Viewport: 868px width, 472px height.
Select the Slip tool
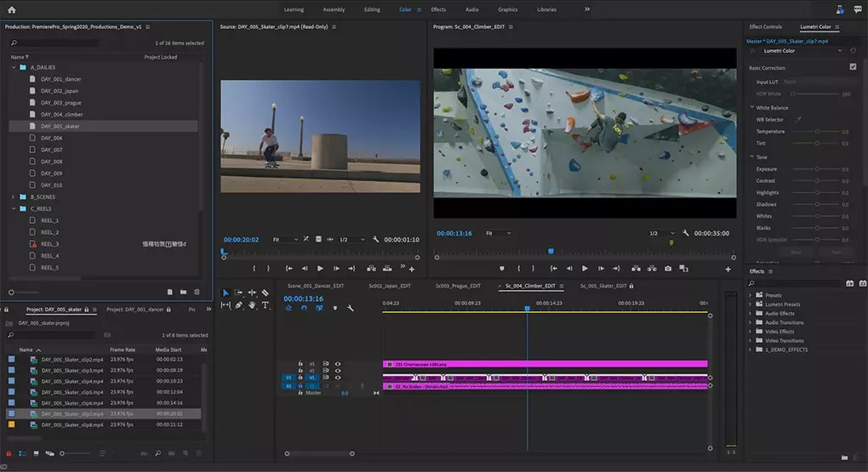(226, 305)
